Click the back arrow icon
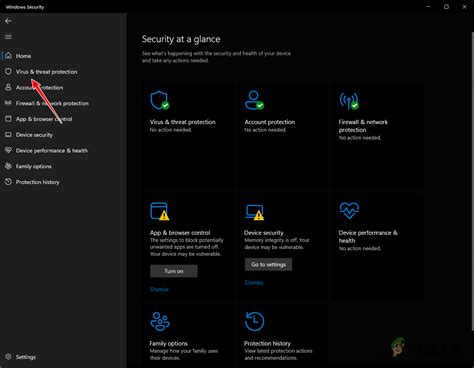This screenshot has width=474, height=368. (8, 21)
